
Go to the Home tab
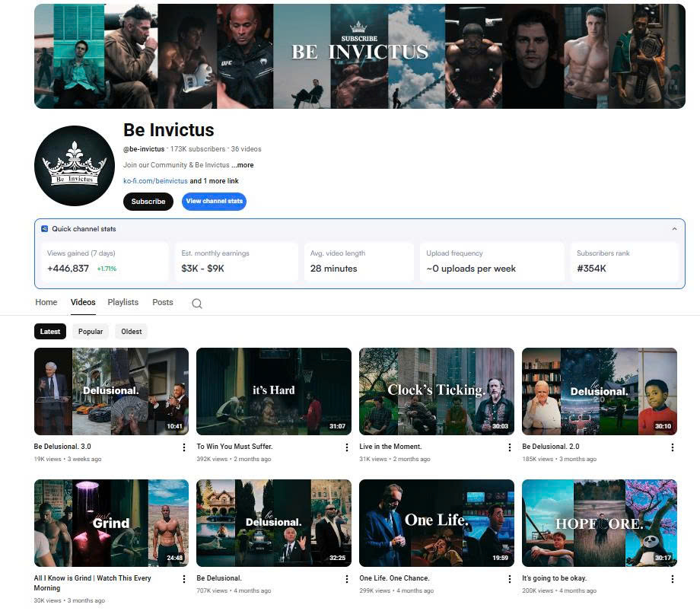pyautogui.click(x=46, y=302)
